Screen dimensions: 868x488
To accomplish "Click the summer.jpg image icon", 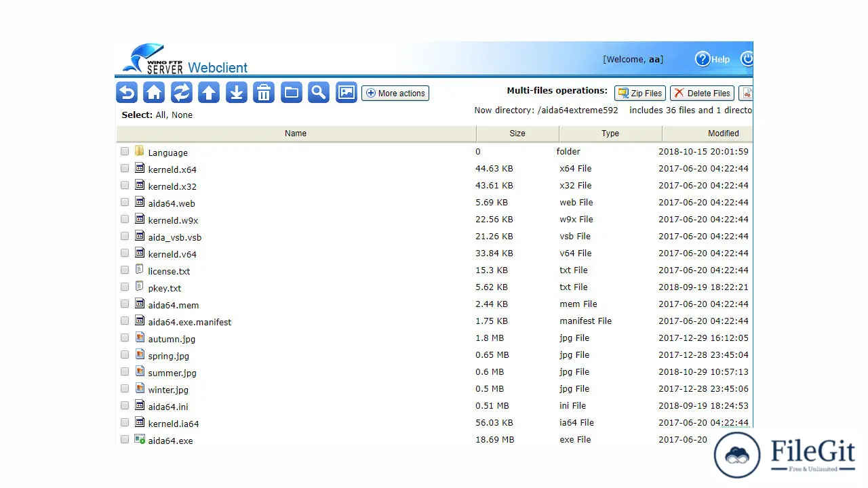I will (140, 371).
